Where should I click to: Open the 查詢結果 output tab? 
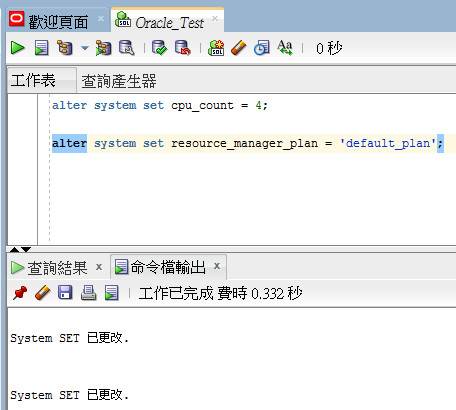pyautogui.click(x=57, y=268)
